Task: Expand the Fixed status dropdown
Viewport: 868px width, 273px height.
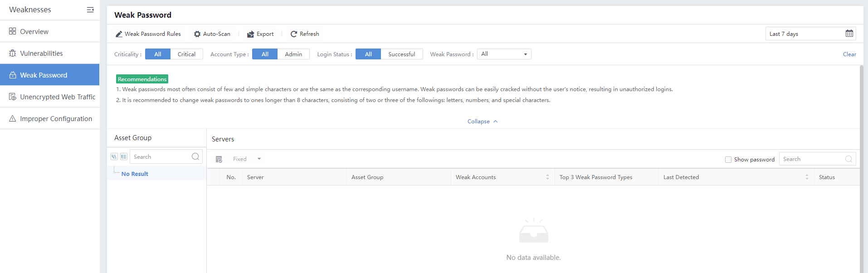Action: click(259, 159)
